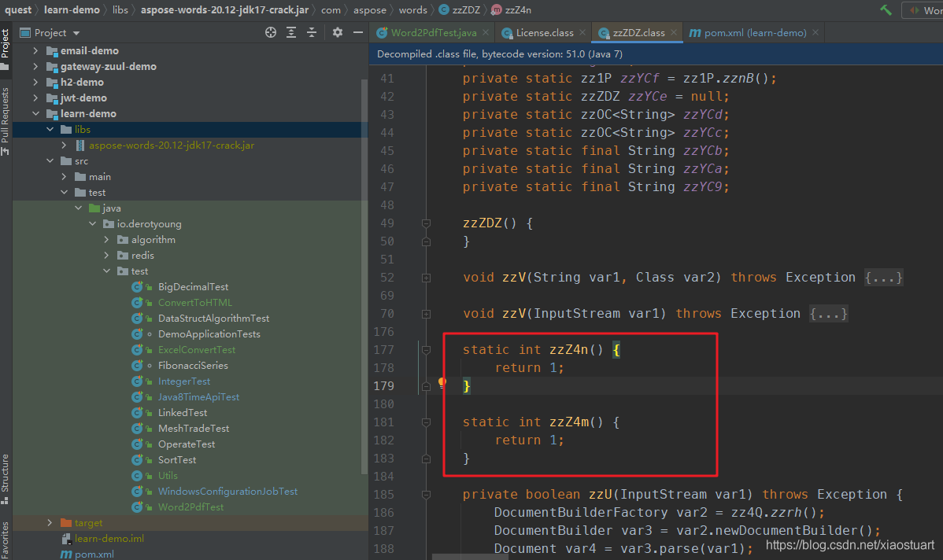Expand the algorithm package
Viewport: 943px width, 560px height.
(106, 239)
